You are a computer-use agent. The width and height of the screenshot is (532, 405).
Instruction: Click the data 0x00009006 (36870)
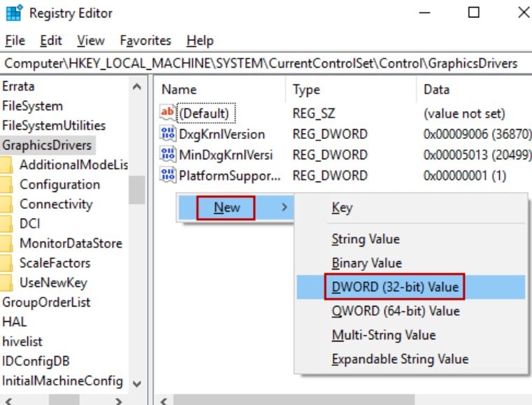(x=477, y=134)
